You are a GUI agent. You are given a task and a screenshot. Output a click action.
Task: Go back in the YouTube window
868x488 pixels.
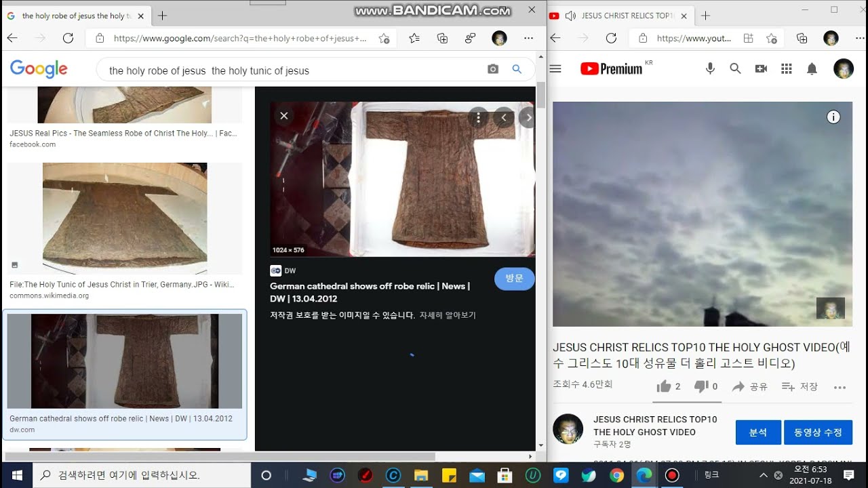[x=555, y=39]
